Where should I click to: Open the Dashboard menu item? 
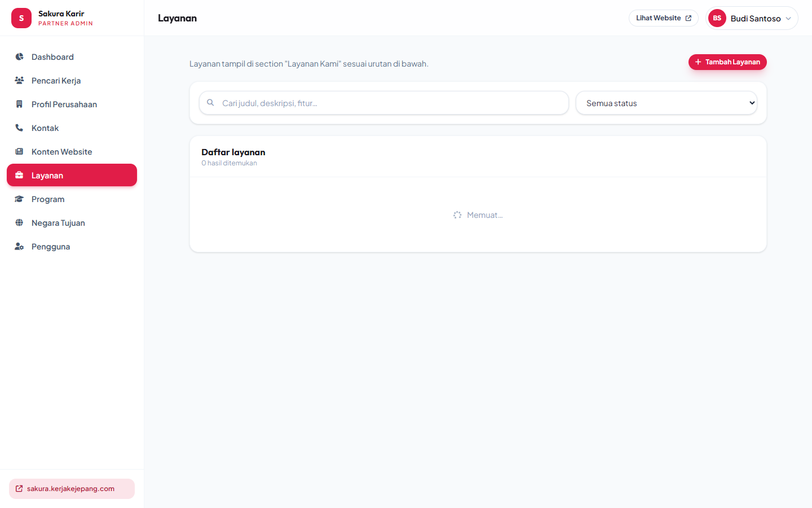(x=72, y=57)
